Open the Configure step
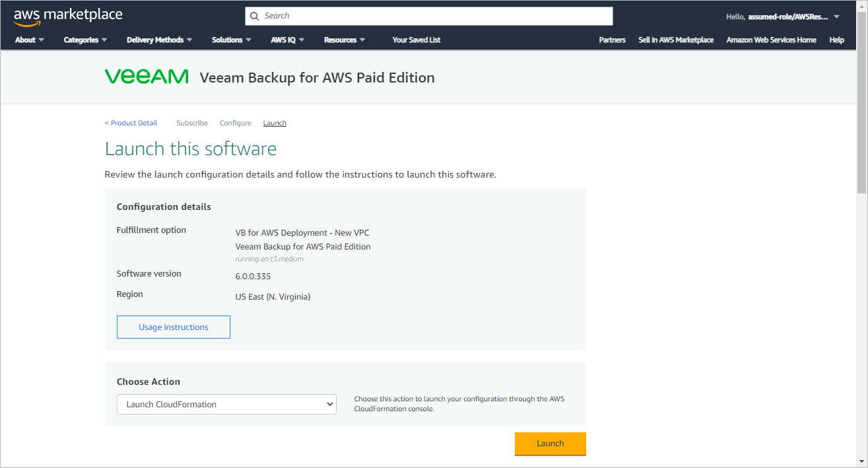868x468 pixels. click(x=236, y=123)
